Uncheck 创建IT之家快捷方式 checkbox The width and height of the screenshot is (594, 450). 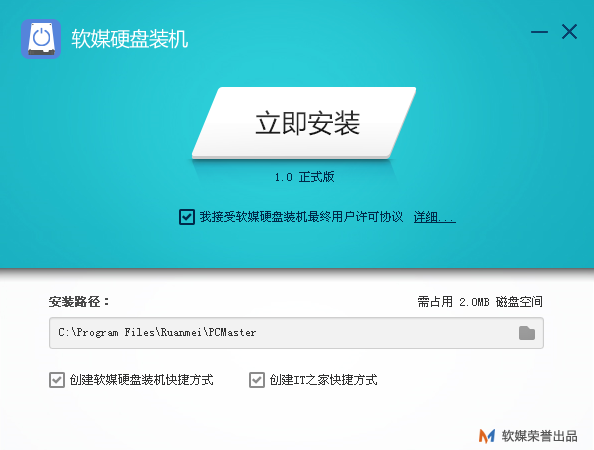click(x=257, y=380)
